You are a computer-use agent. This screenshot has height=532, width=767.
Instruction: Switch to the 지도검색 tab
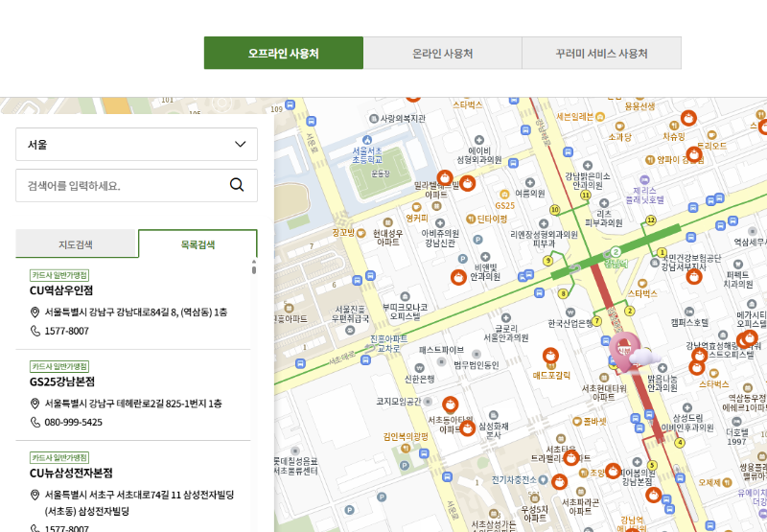click(x=76, y=243)
